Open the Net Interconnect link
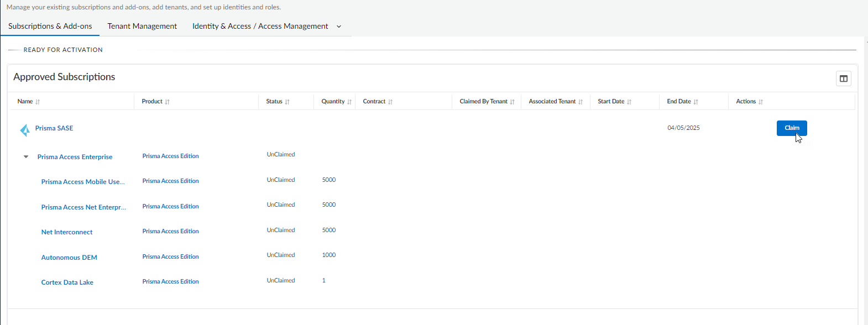The width and height of the screenshot is (868, 325). click(67, 232)
